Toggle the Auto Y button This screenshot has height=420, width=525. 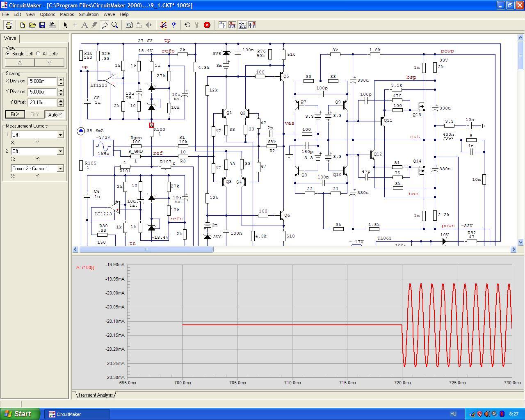(55, 114)
